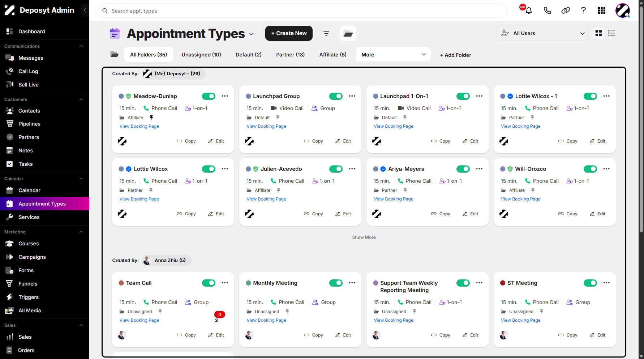Viewport: 644px width, 359px height.
Task: Toggle Monthly Meeting switch
Action: click(x=336, y=283)
